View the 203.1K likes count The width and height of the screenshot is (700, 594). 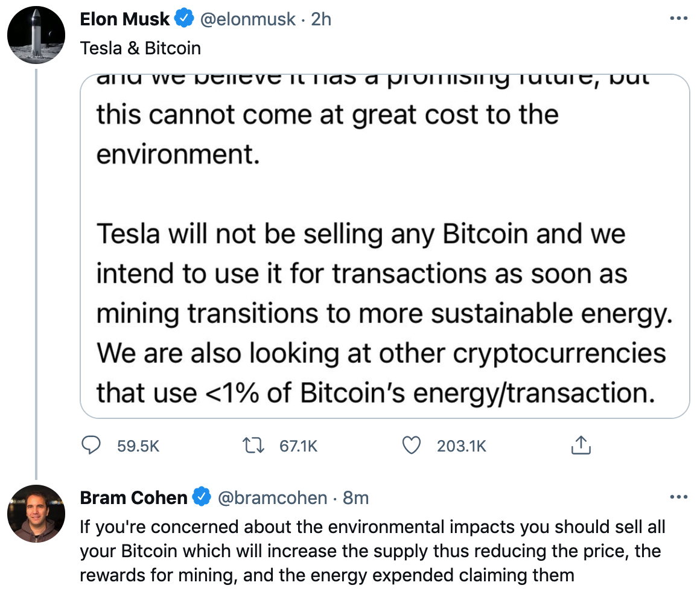click(461, 445)
